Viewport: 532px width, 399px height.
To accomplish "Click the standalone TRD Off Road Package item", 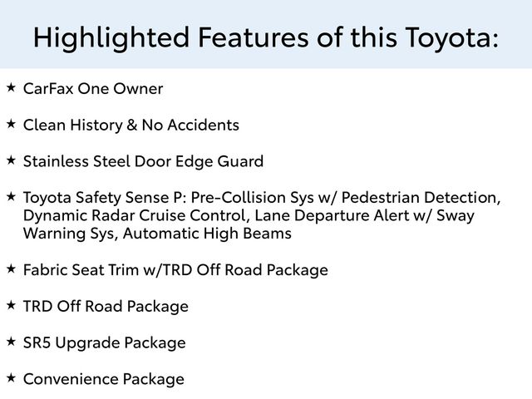I will coord(106,307).
